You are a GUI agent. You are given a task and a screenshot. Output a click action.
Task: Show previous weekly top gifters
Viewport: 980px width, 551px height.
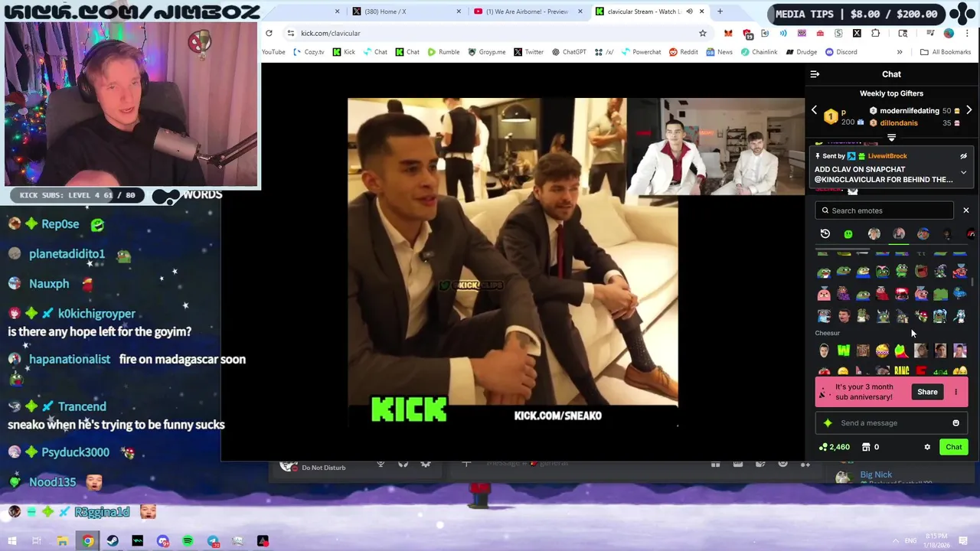pos(814,111)
